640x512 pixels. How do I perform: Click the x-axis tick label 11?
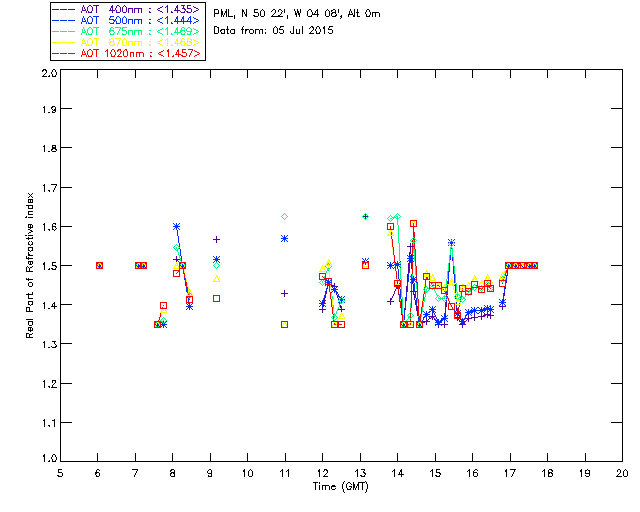(x=285, y=474)
